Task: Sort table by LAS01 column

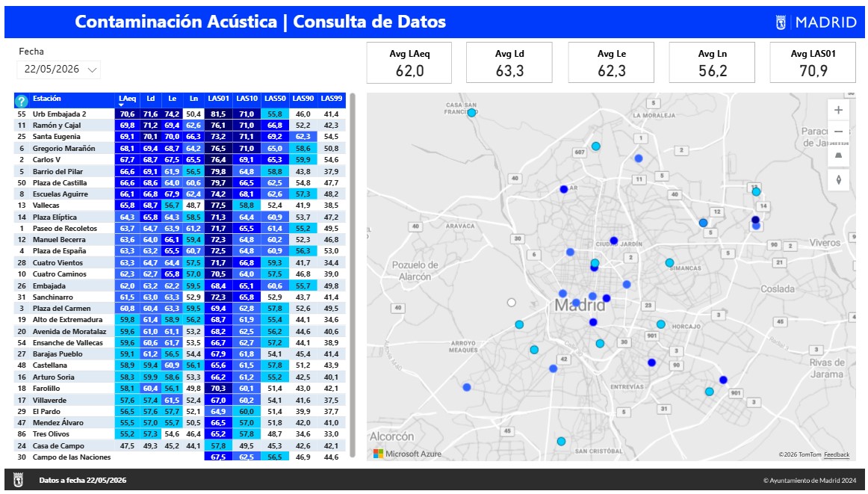Action: click(219, 99)
